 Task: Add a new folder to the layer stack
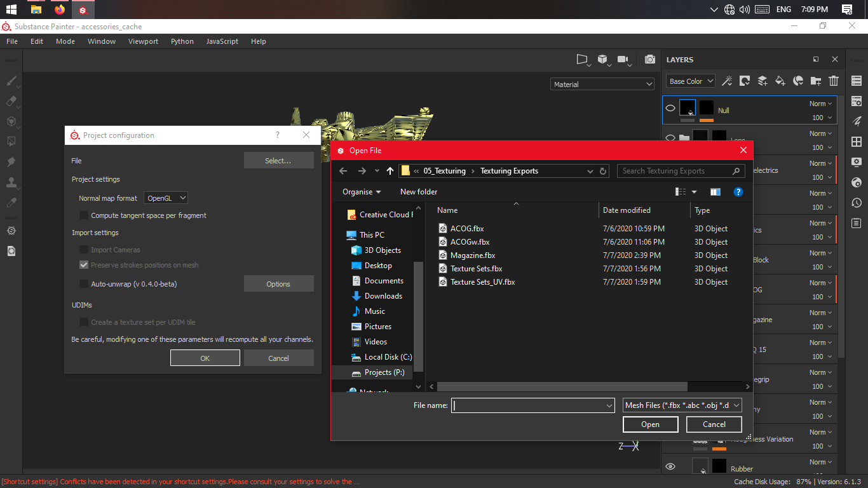[816, 81]
